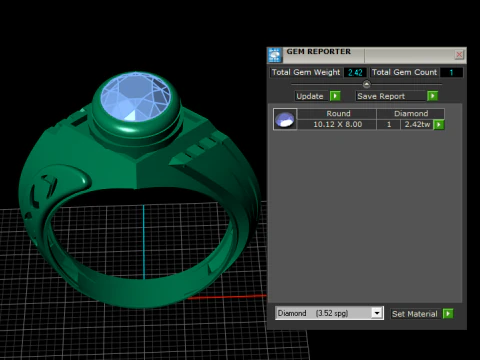Click the Diamond material cell
This screenshot has width=480, height=360.
[x=411, y=114]
